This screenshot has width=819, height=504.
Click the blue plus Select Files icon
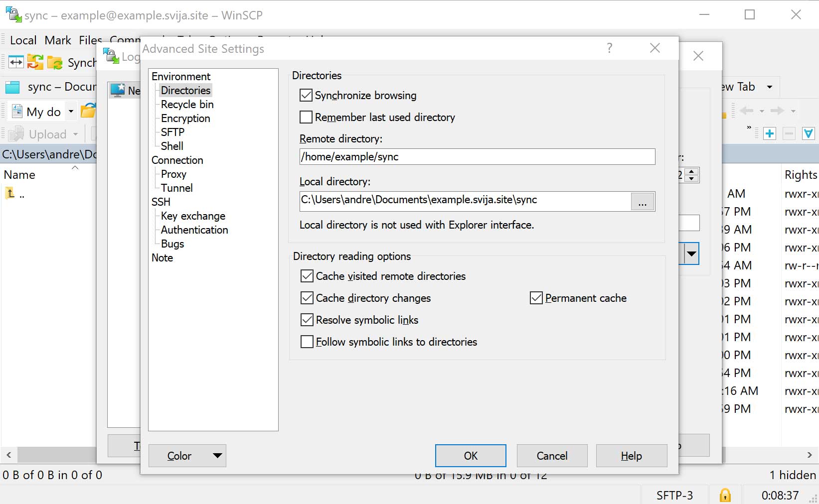point(770,133)
